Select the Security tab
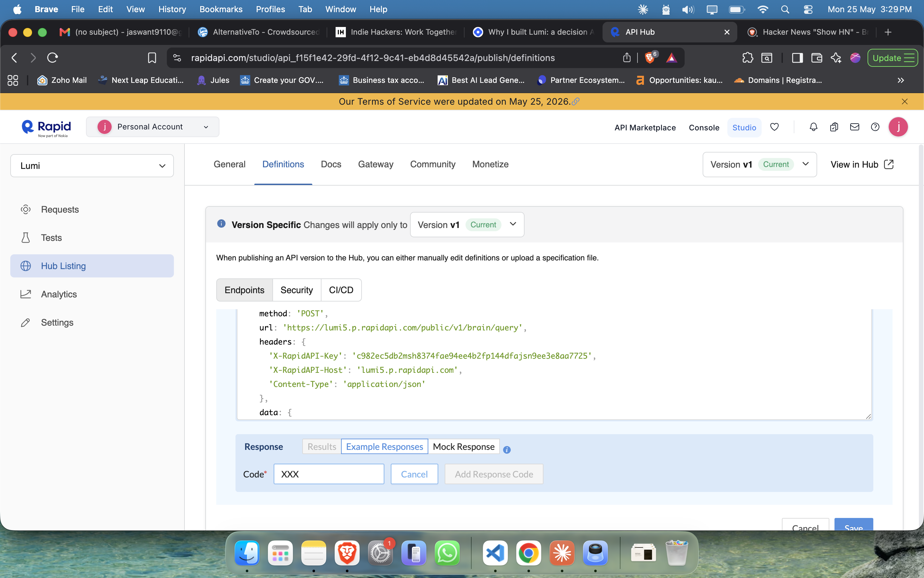 click(x=297, y=290)
